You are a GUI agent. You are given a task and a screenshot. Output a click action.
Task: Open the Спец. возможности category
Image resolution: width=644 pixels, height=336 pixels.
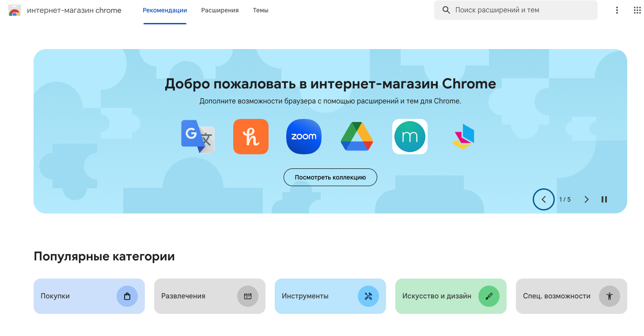[x=572, y=296]
